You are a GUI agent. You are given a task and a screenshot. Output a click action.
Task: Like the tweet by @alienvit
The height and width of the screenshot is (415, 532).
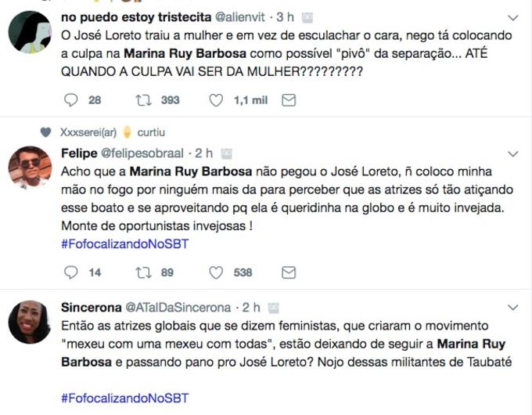217,100
